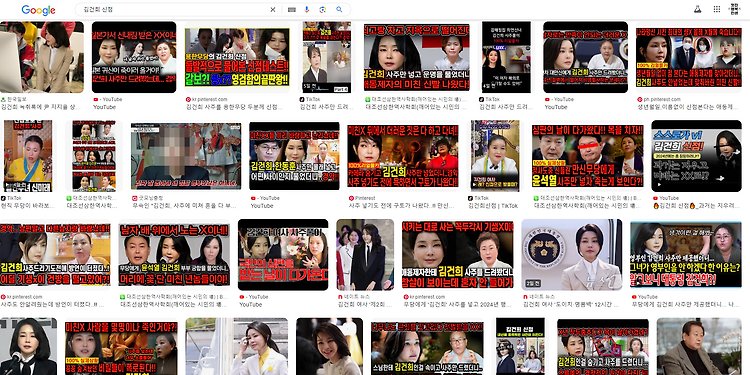The height and width of the screenshot is (375, 750).
Task: Open Search Labs flask icon
Action: 697,9
